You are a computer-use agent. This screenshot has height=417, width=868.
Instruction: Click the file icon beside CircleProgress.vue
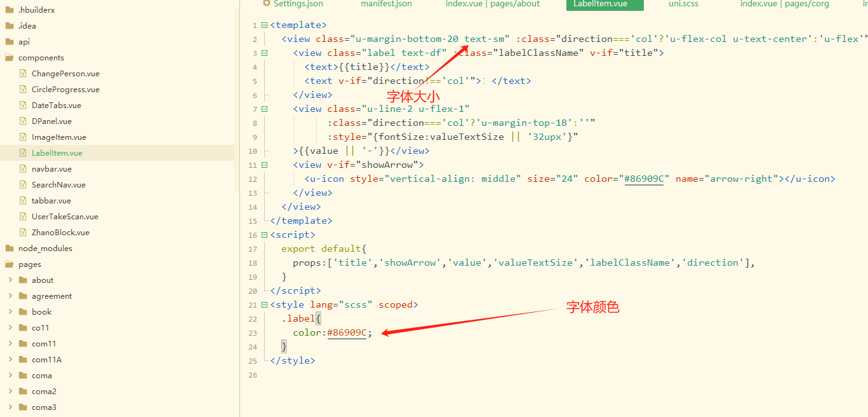[x=23, y=89]
